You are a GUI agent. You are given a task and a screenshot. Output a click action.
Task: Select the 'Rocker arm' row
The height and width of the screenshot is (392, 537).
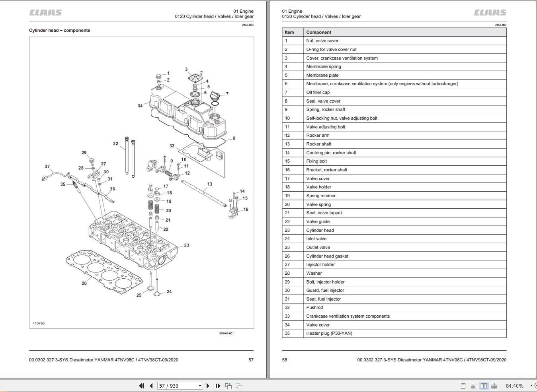394,135
